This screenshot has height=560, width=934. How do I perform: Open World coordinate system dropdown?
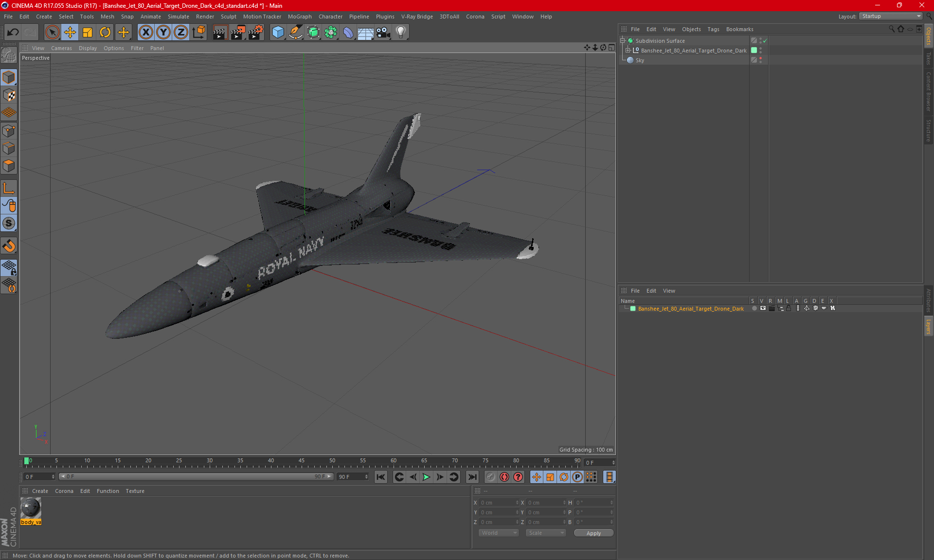pos(499,533)
